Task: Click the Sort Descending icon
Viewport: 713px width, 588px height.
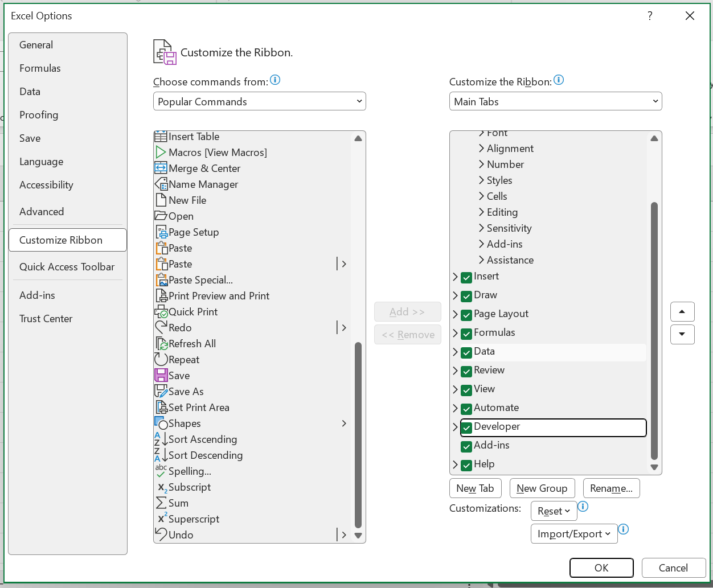Action: coord(161,455)
